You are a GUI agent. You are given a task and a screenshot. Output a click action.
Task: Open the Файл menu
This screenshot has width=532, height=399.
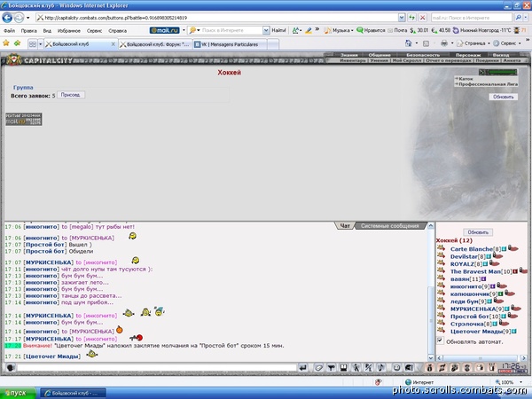coord(9,30)
